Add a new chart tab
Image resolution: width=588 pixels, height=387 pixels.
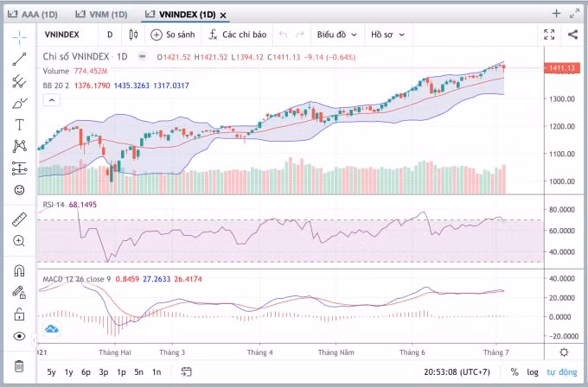point(556,14)
